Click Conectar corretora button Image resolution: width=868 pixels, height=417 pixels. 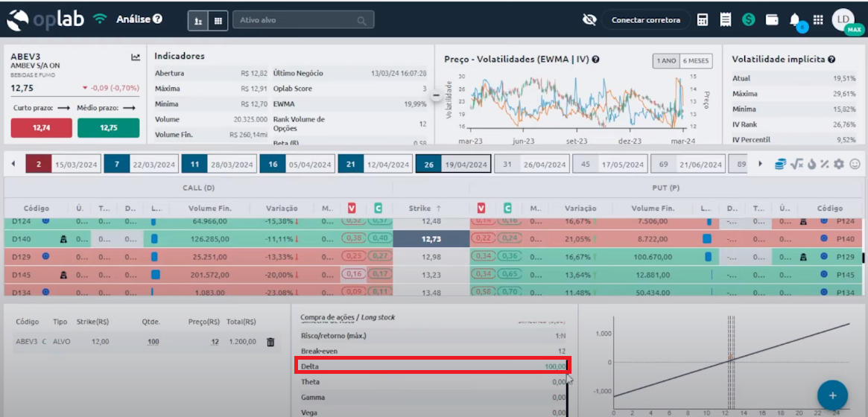[x=645, y=20]
